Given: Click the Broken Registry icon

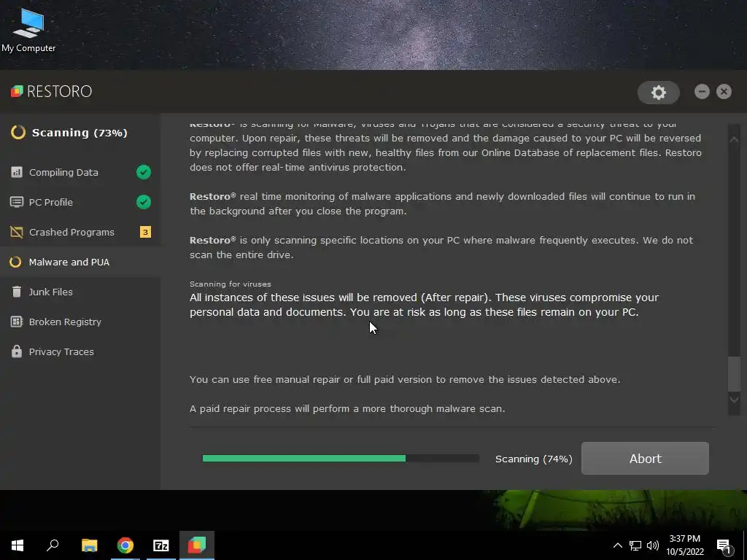Looking at the screenshot, I should [x=17, y=322].
